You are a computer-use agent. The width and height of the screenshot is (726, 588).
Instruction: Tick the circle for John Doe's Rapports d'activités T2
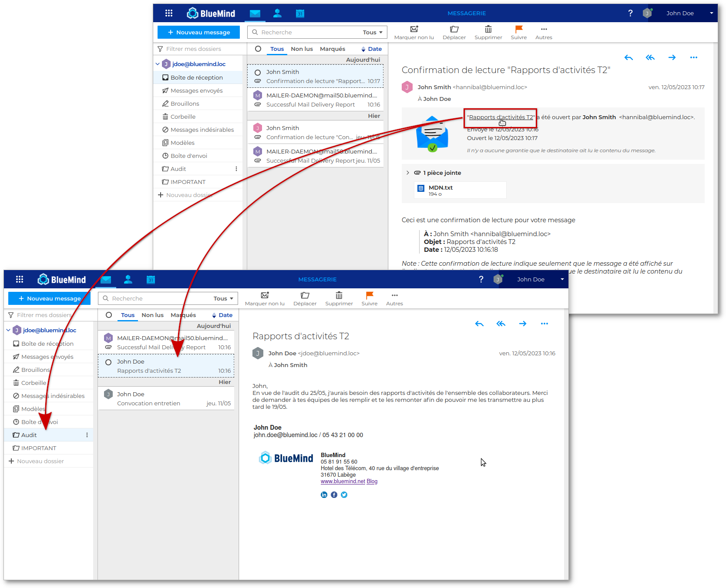(108, 362)
